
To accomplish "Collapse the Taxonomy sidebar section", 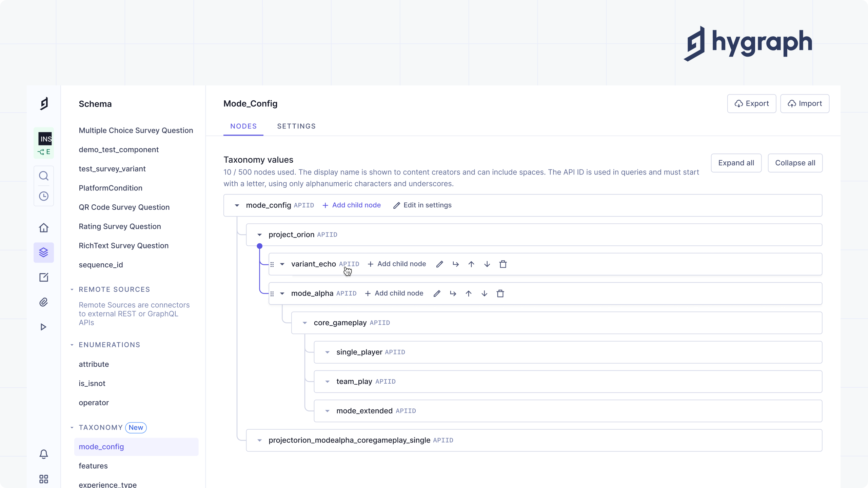I will (x=72, y=428).
